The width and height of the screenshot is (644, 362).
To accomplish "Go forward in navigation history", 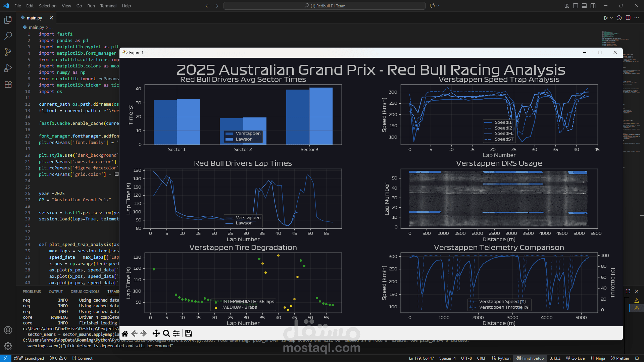I will tap(216, 6).
